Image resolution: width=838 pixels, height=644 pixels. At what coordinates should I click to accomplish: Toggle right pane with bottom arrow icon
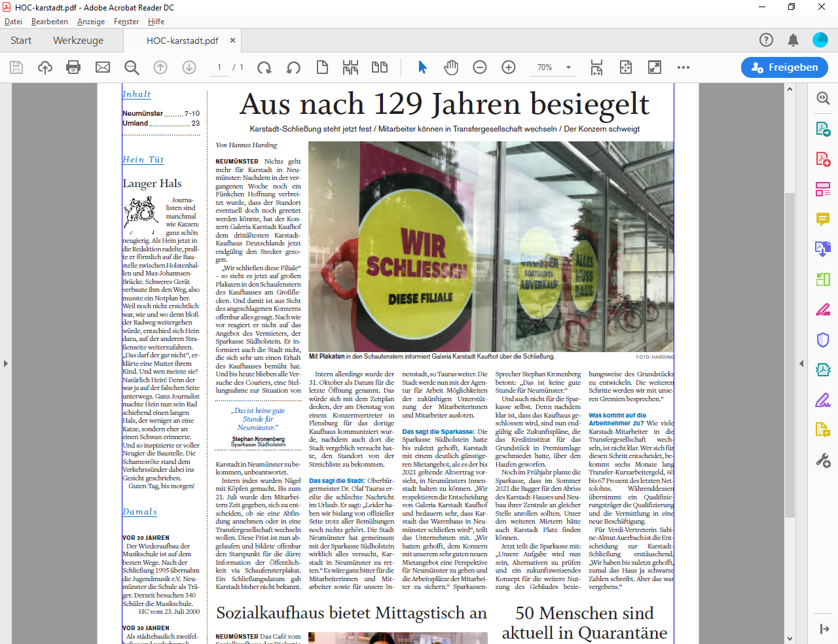click(824, 629)
